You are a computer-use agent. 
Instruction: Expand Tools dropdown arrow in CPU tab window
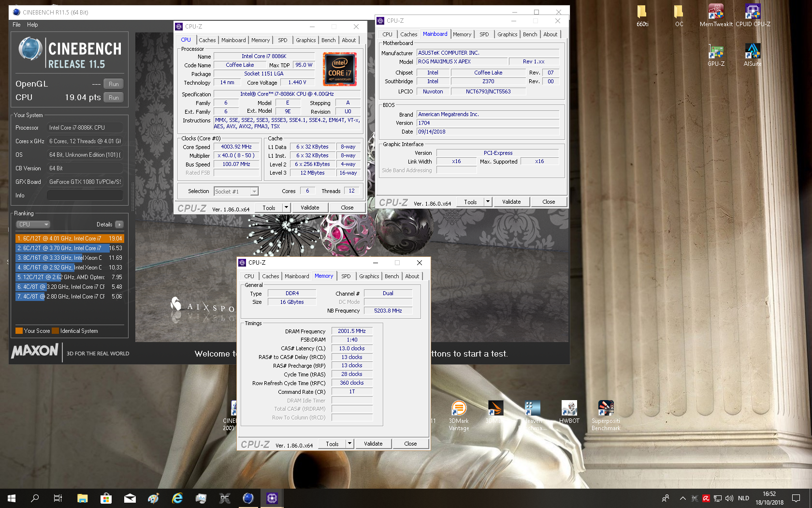(x=286, y=208)
